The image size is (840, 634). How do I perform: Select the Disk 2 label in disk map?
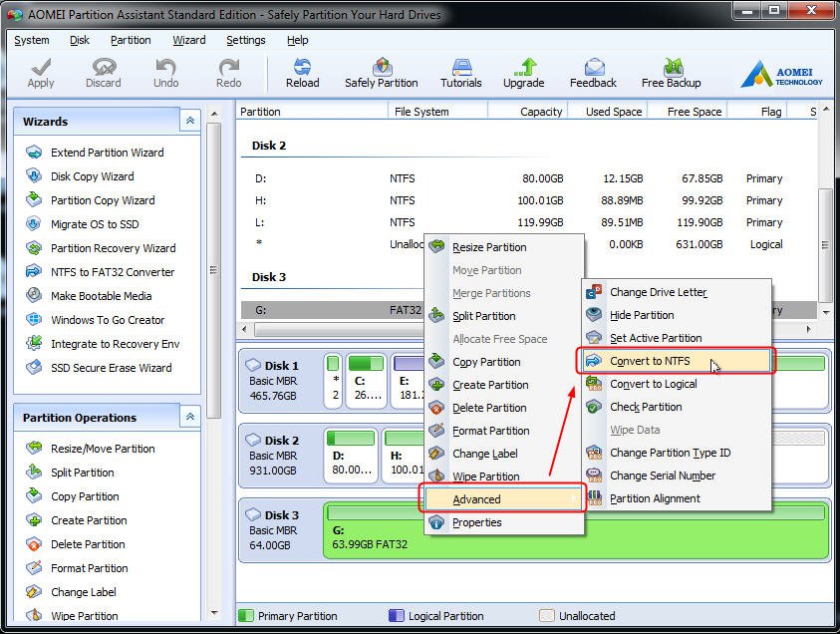point(281,441)
